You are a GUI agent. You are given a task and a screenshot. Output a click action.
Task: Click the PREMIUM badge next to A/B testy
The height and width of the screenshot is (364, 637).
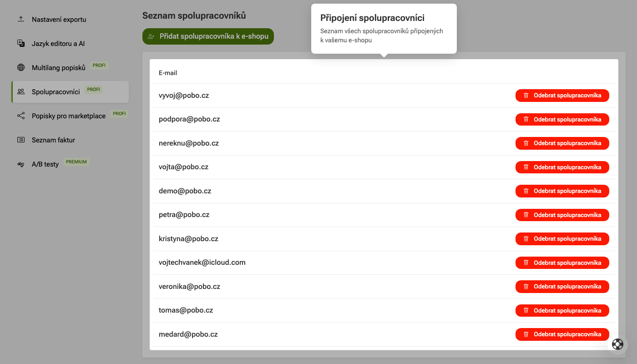pos(76,162)
